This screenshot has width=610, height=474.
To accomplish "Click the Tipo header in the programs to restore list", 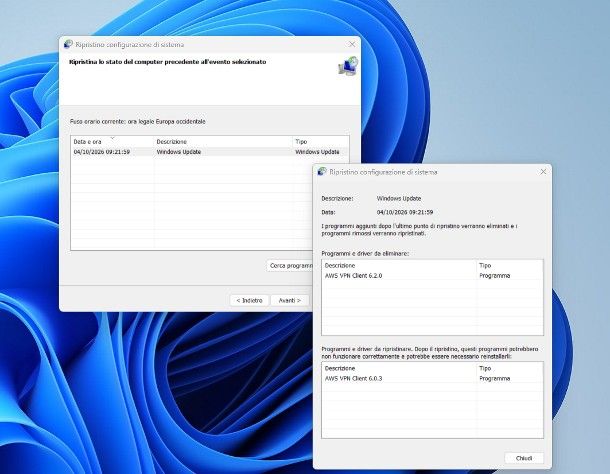I will [x=509, y=368].
